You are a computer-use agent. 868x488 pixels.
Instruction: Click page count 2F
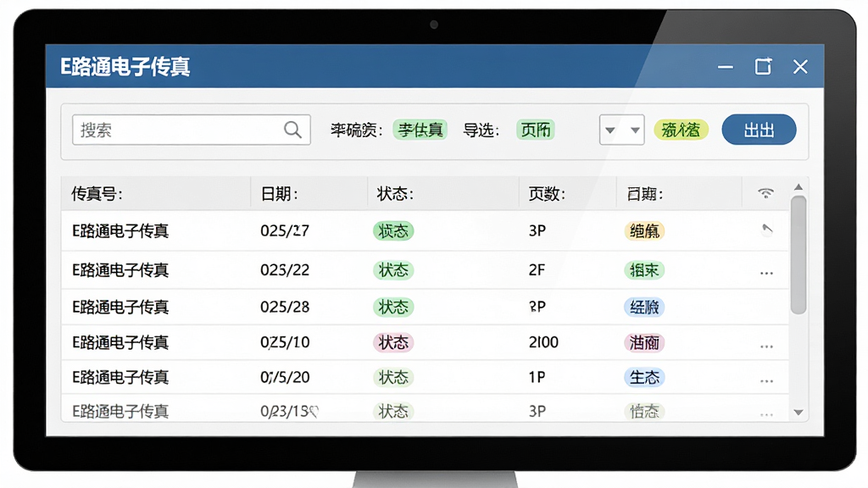tap(537, 270)
